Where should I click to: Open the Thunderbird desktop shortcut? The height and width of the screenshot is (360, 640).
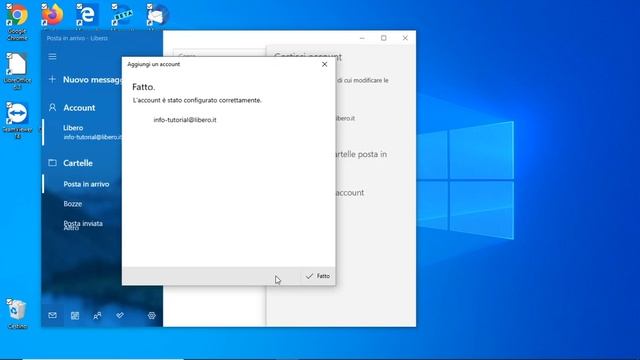158,16
